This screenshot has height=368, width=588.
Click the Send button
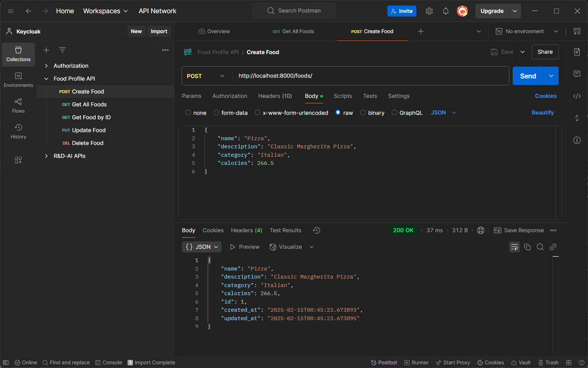pos(528,76)
